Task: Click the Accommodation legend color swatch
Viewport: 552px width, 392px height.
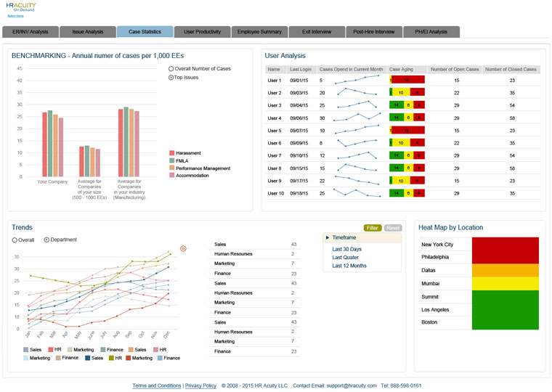Action: [172, 175]
